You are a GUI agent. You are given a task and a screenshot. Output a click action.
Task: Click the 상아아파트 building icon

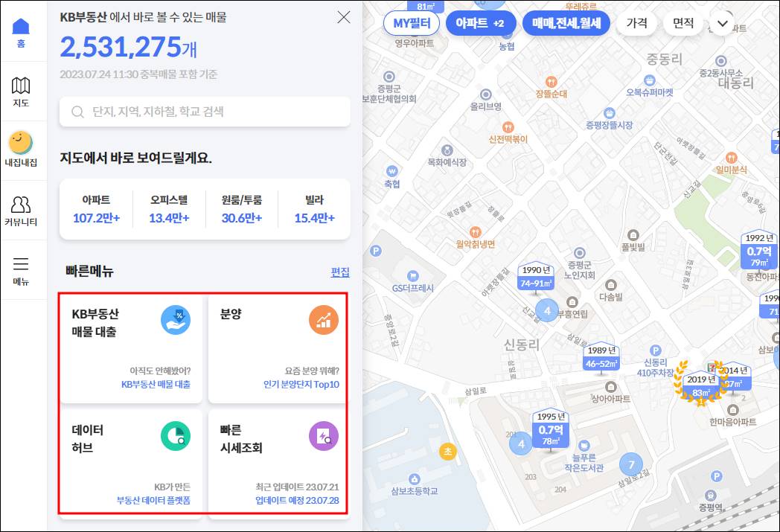610,387
